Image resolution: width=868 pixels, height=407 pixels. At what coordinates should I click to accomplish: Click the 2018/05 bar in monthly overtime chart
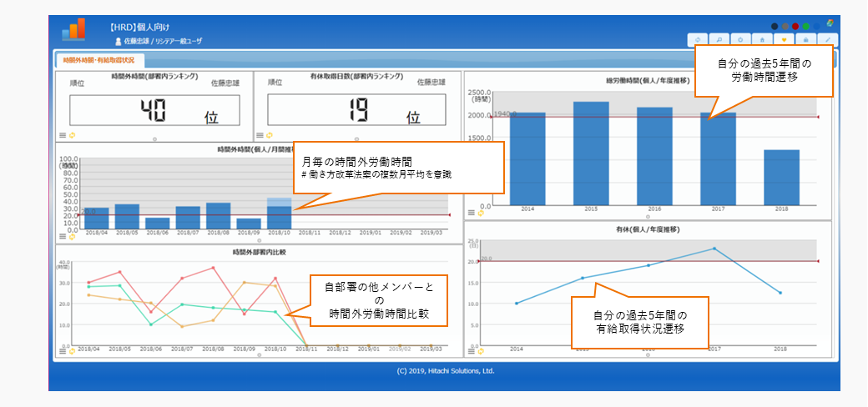tap(128, 217)
